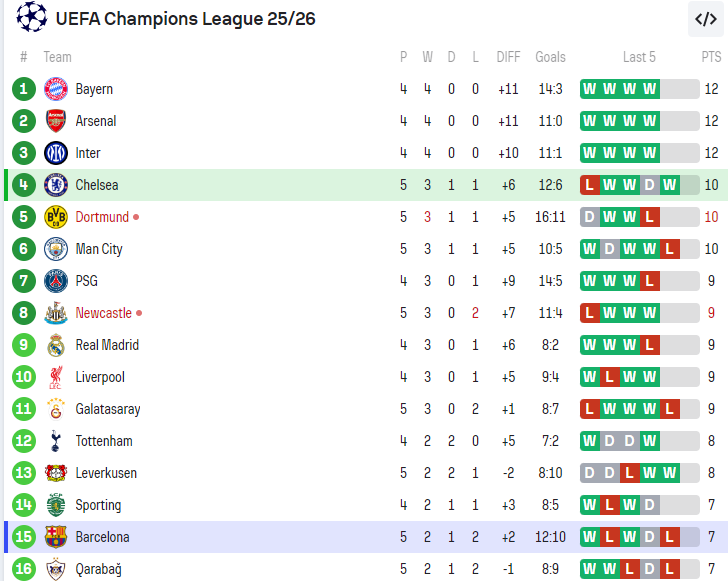Sort table by PTS column header
Image resolution: width=728 pixels, height=581 pixels.
tap(711, 57)
